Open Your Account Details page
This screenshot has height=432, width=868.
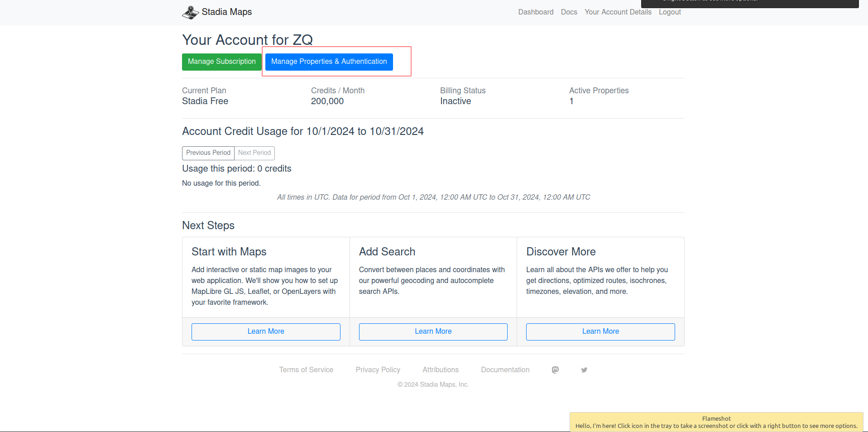tap(618, 12)
